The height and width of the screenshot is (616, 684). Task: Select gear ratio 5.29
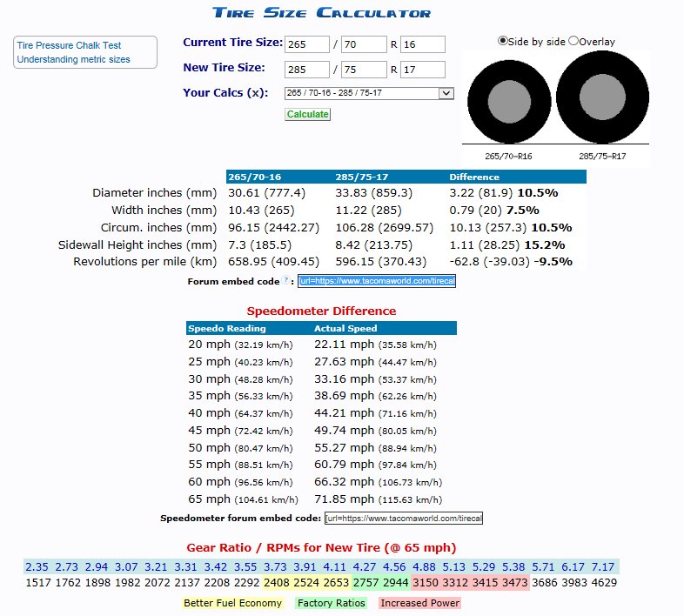tap(484, 567)
